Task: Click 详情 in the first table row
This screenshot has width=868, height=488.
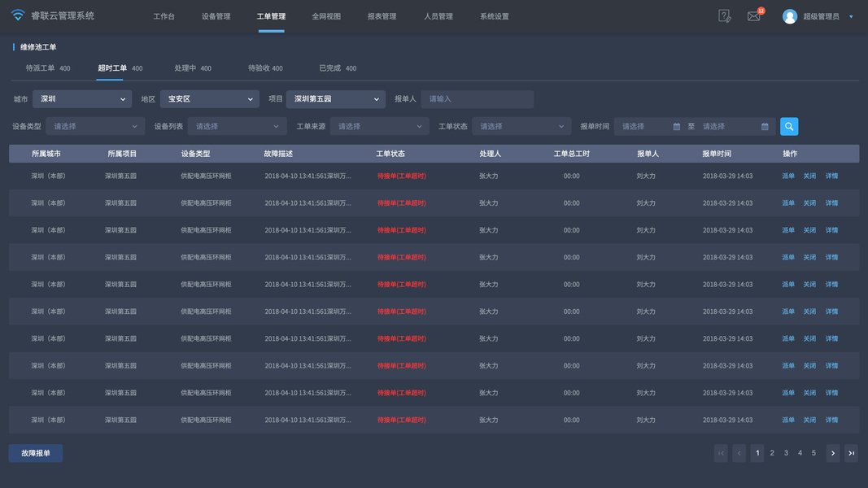Action: [x=831, y=176]
